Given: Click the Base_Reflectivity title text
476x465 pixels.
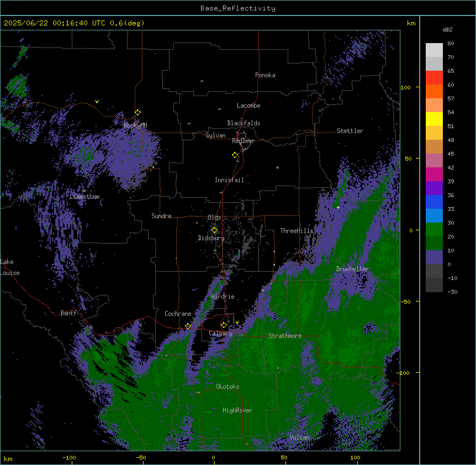Looking at the screenshot, I should [238, 8].
